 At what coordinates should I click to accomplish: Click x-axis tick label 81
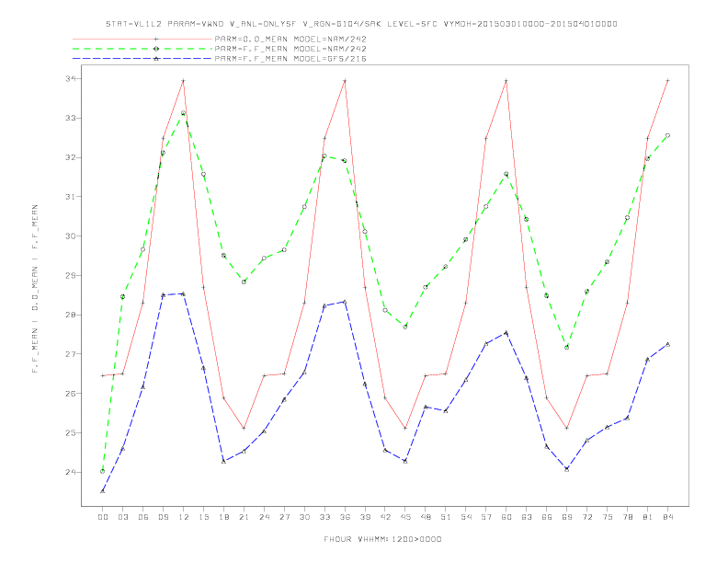(x=648, y=517)
